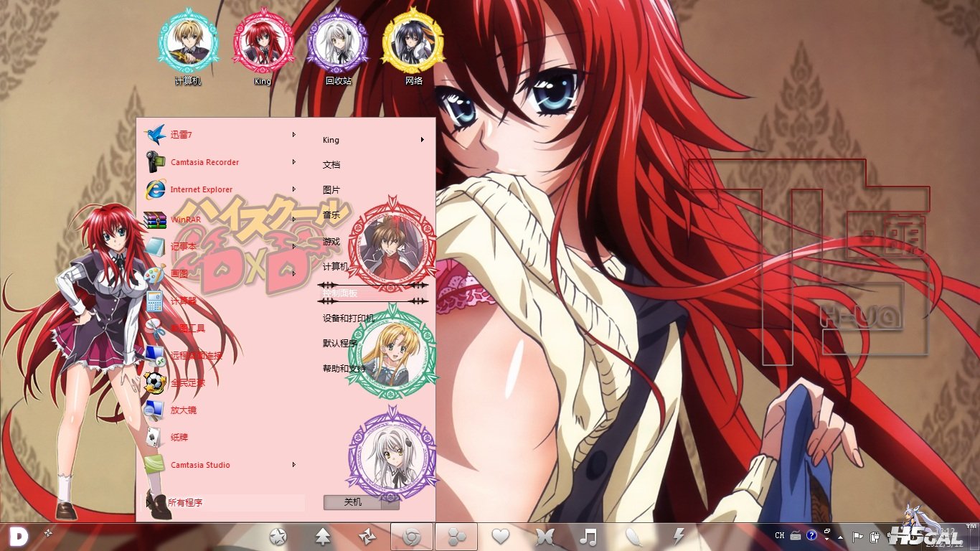Image resolution: width=980 pixels, height=551 pixels.
Task: Expand the 记事本 recent files arrow
Action: [294, 247]
